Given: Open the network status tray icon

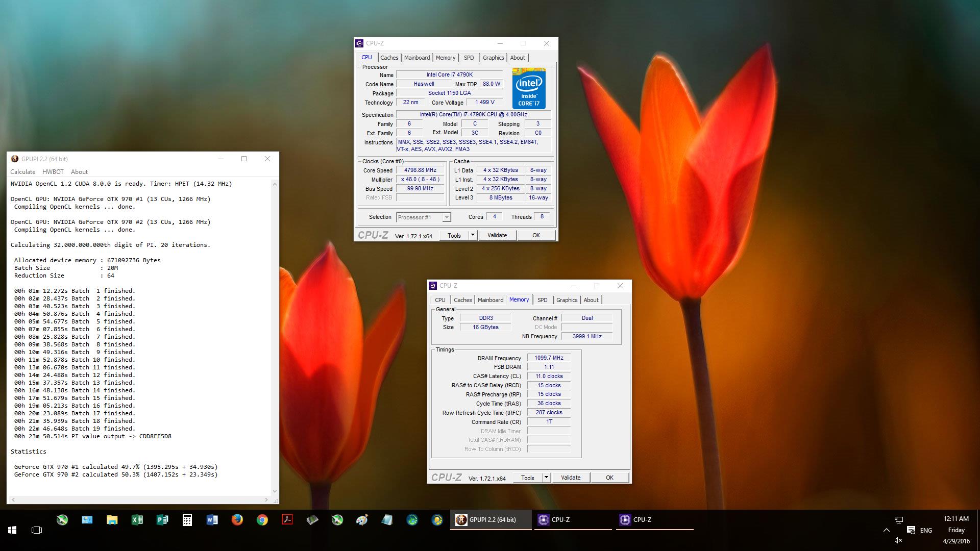Looking at the screenshot, I should coord(899,520).
